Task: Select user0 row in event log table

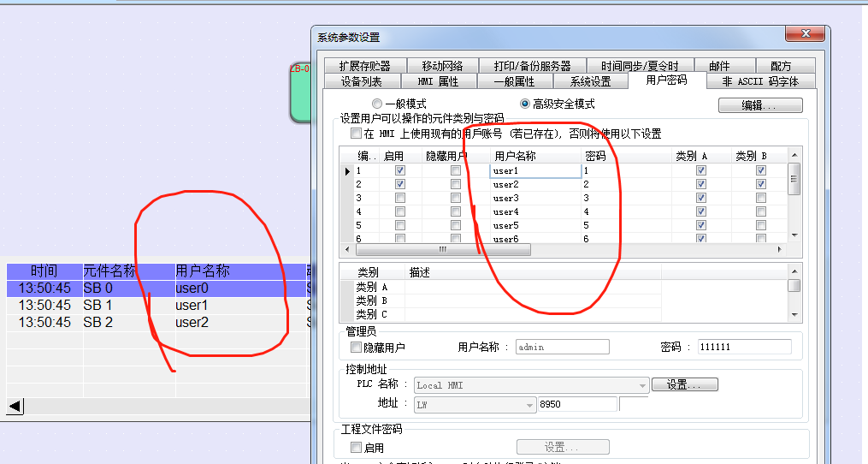Action: click(x=192, y=289)
